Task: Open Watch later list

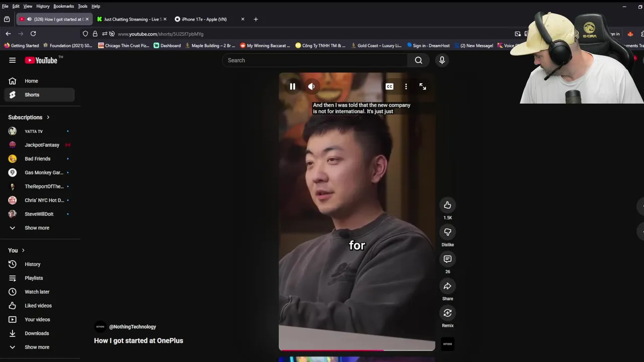Action: (39, 292)
